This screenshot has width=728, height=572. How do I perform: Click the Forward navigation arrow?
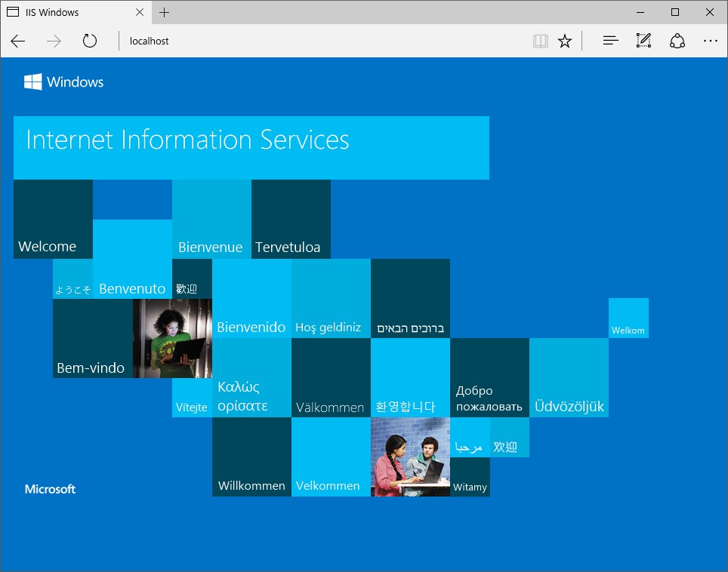pos(54,41)
